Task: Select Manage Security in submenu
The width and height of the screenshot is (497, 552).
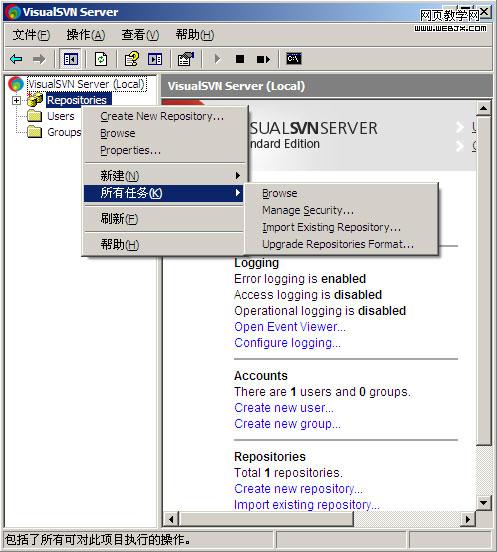Action: click(308, 210)
